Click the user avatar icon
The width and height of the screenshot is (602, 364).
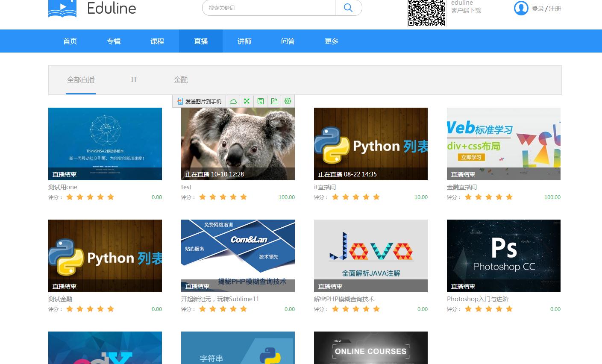[521, 8]
